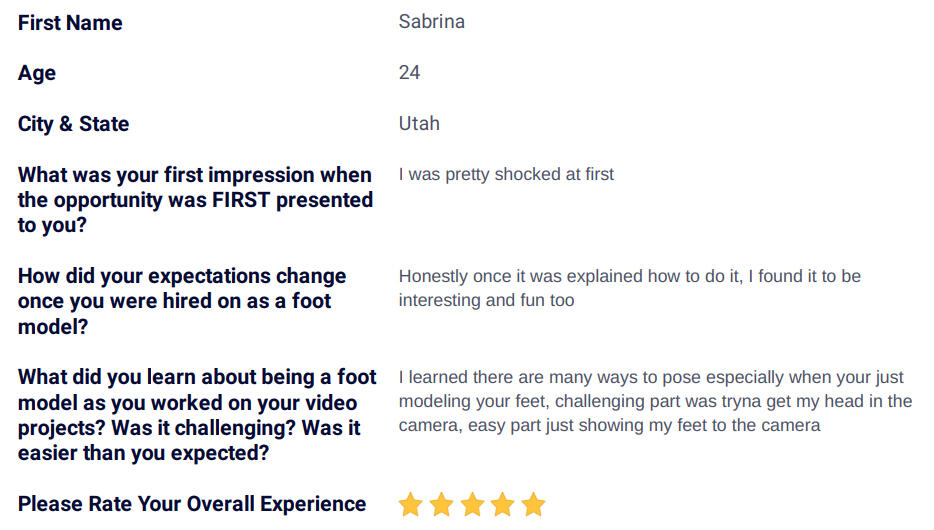
Task: Click the 'I was pretty shocked' answer
Action: (506, 174)
